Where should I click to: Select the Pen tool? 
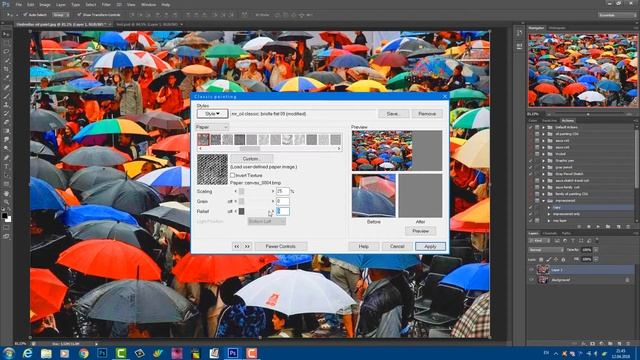click(6, 158)
